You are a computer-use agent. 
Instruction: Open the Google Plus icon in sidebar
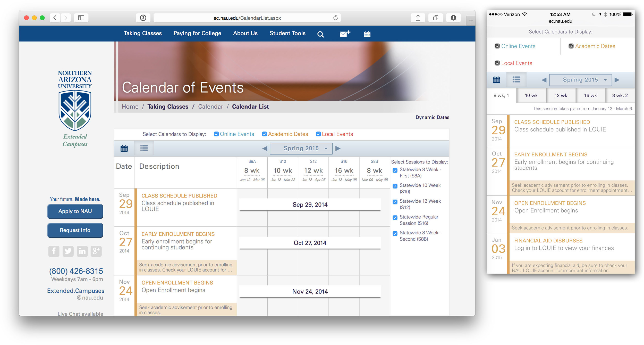(96, 251)
